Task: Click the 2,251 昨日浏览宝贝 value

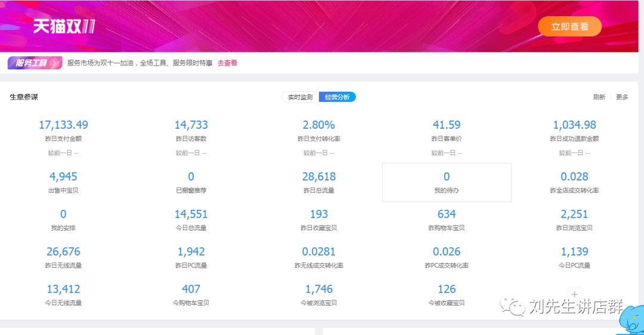Action: click(x=574, y=214)
